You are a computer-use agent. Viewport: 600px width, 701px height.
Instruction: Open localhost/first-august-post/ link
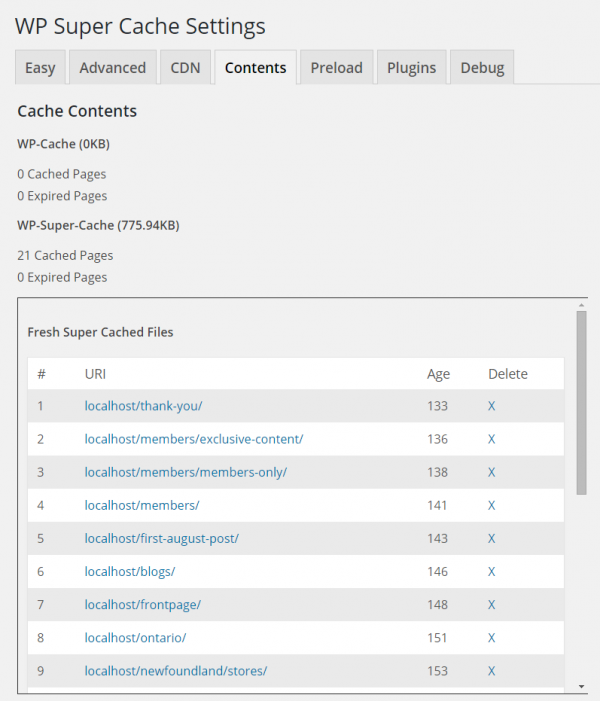pyautogui.click(x=161, y=538)
